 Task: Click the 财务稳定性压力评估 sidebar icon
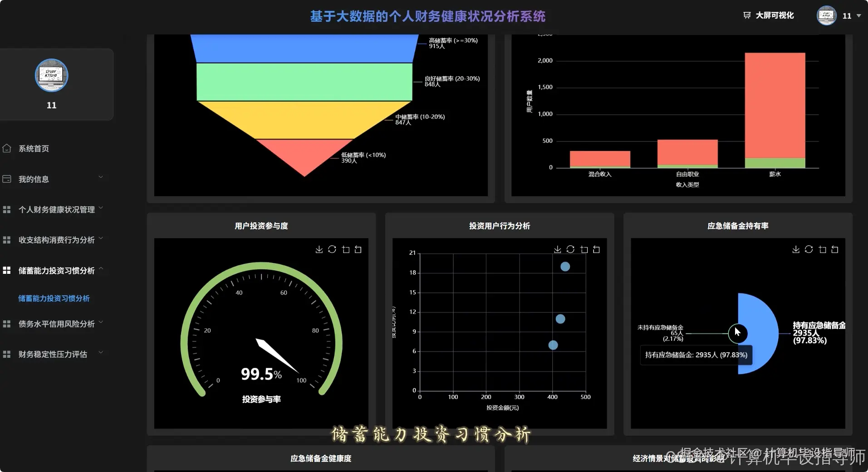(x=6, y=354)
